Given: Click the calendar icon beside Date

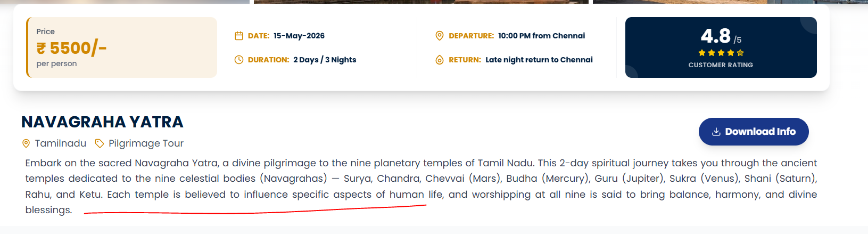Looking at the screenshot, I should tap(239, 36).
